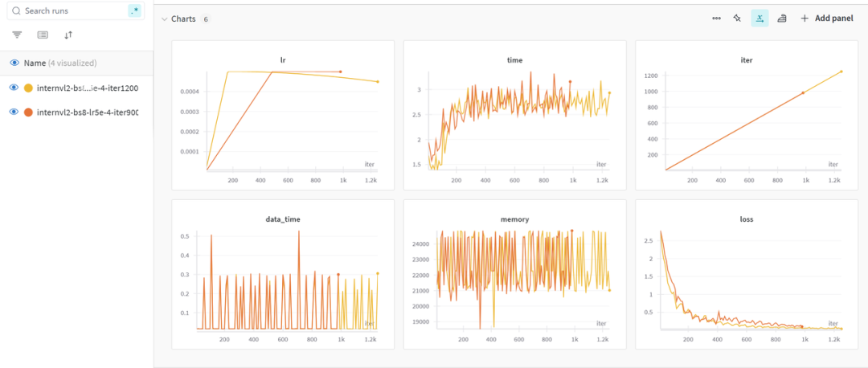Viewport: 868px width, 368px height.
Task: Click the data_time chart title
Action: click(x=283, y=219)
